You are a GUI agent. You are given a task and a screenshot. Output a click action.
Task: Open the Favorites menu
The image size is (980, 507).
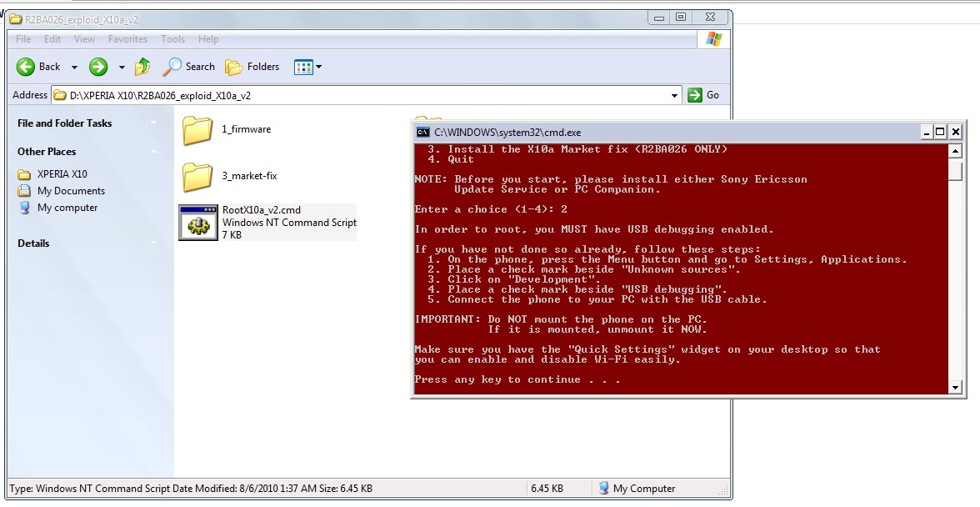click(x=127, y=38)
